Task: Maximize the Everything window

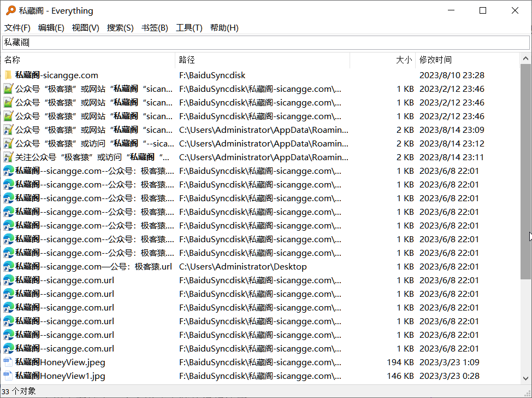Action: tap(483, 10)
